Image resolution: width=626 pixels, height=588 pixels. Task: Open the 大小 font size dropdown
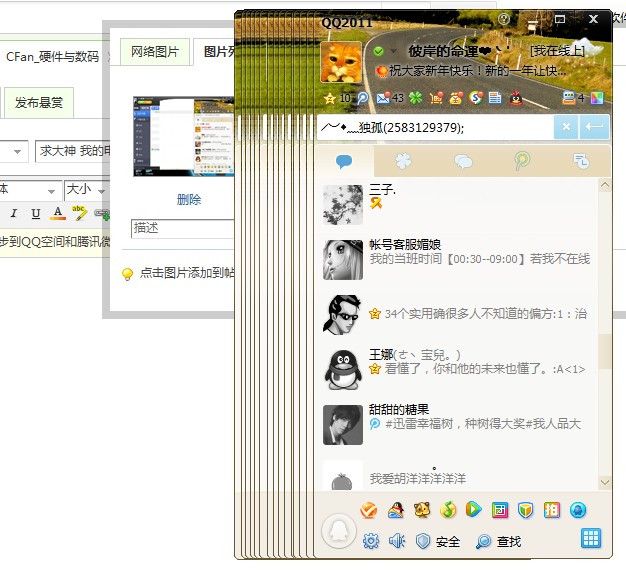tap(85, 190)
